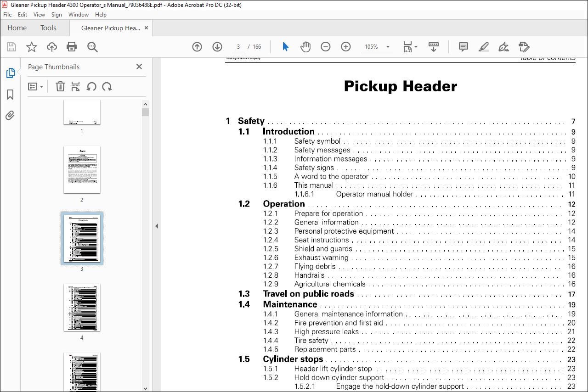The width and height of the screenshot is (588, 392).
Task: Open the View menu
Action: coord(39,15)
